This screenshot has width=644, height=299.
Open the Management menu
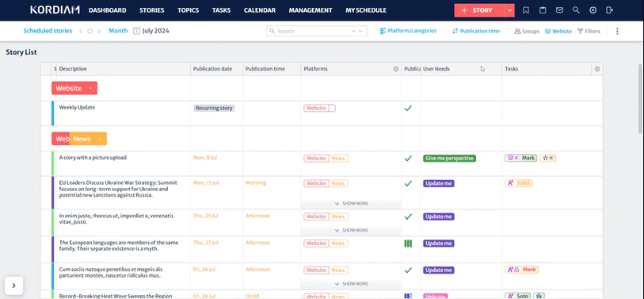(311, 10)
